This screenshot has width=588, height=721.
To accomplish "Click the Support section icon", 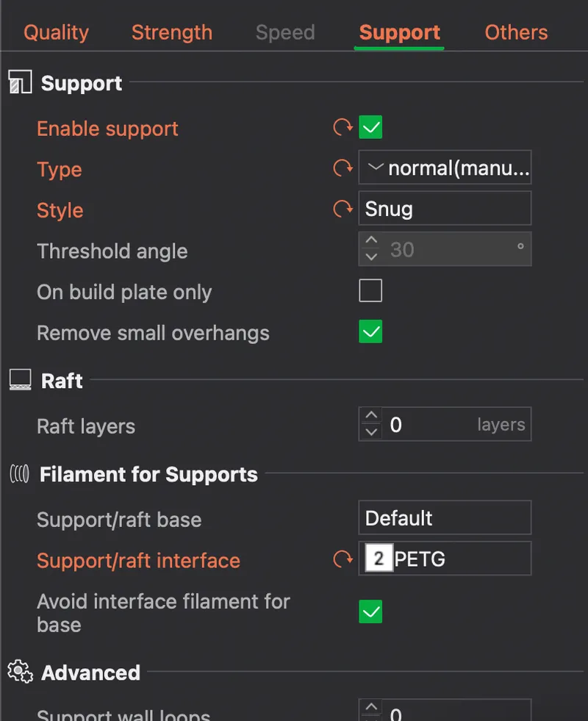I will point(20,83).
